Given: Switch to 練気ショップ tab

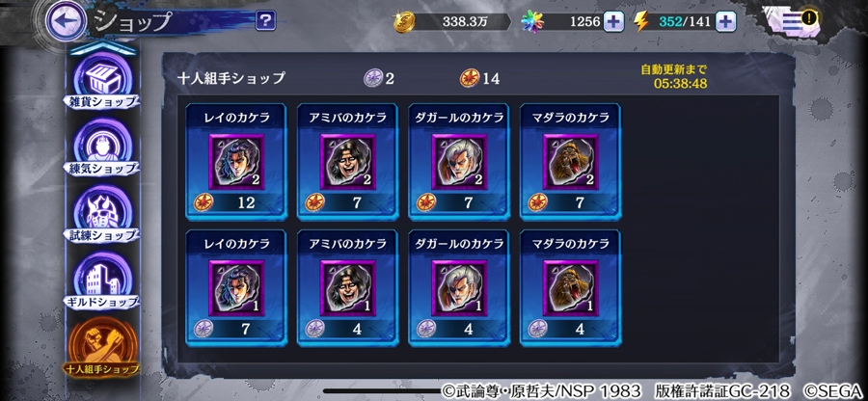Looking at the screenshot, I should click(103, 148).
